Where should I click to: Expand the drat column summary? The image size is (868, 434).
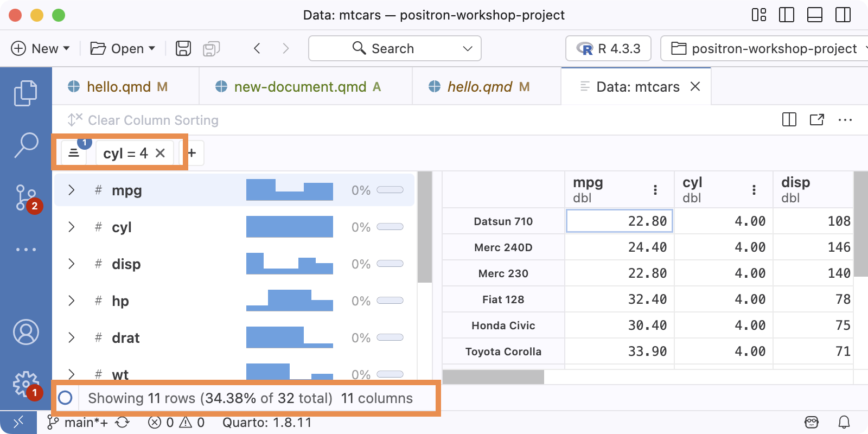71,337
